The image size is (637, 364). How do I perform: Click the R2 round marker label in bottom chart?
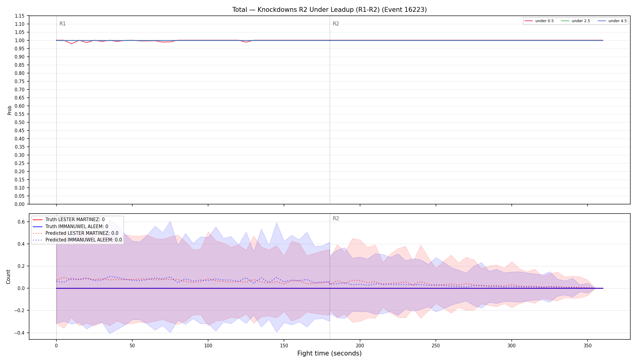coord(336,218)
